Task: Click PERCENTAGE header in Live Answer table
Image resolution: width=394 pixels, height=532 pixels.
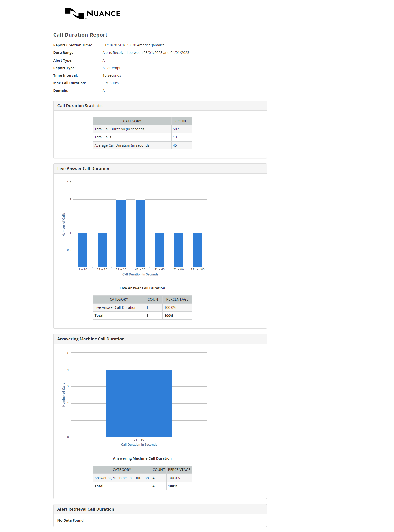Action: click(177, 299)
